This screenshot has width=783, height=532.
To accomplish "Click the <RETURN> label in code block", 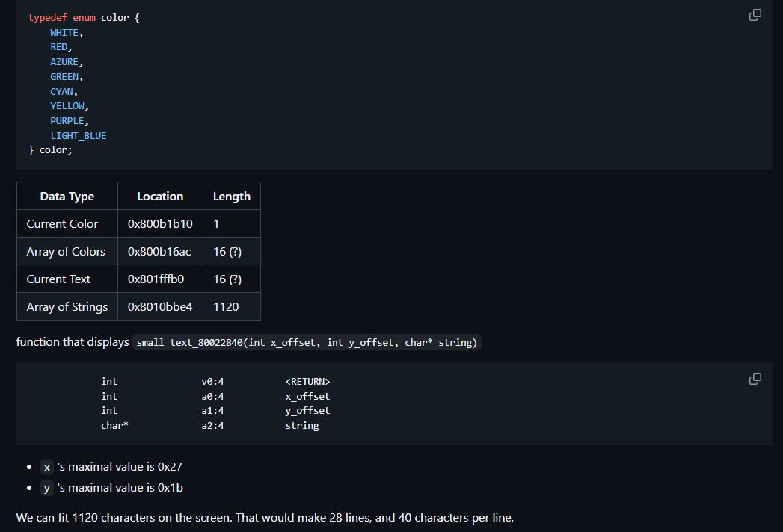I will (307, 382).
